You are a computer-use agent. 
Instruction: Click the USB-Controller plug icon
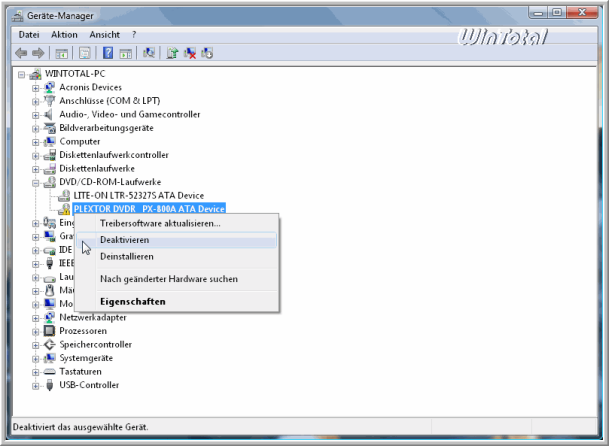tap(49, 385)
